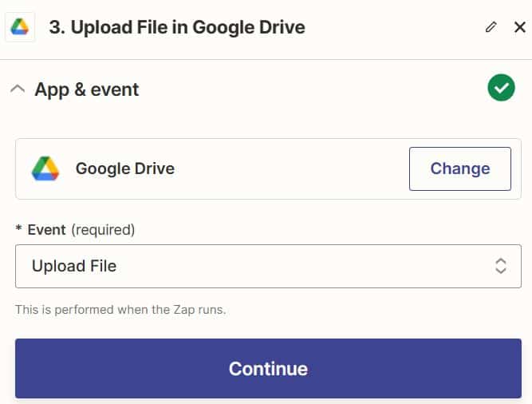
Task: Collapse the App & event section chevron
Action: 18,89
